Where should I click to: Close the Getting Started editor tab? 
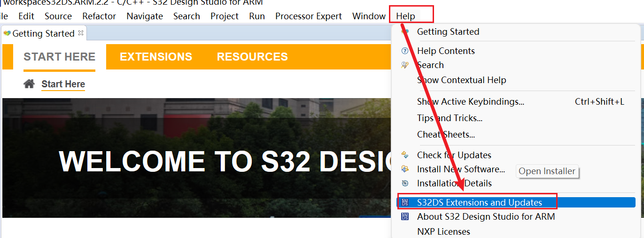[x=80, y=33]
